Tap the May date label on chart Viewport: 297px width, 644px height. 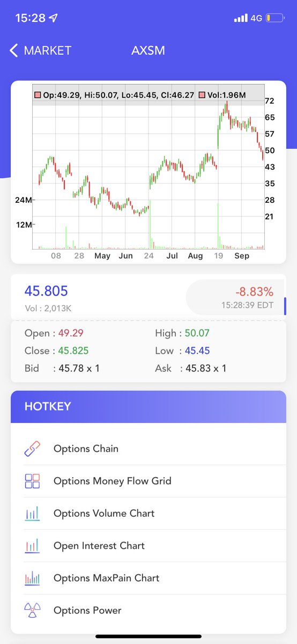pos(102,256)
